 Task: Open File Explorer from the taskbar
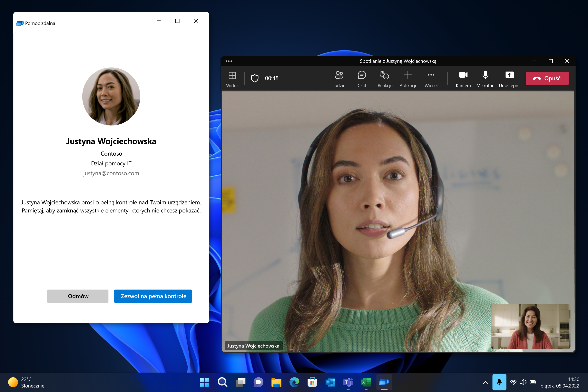tap(276, 382)
